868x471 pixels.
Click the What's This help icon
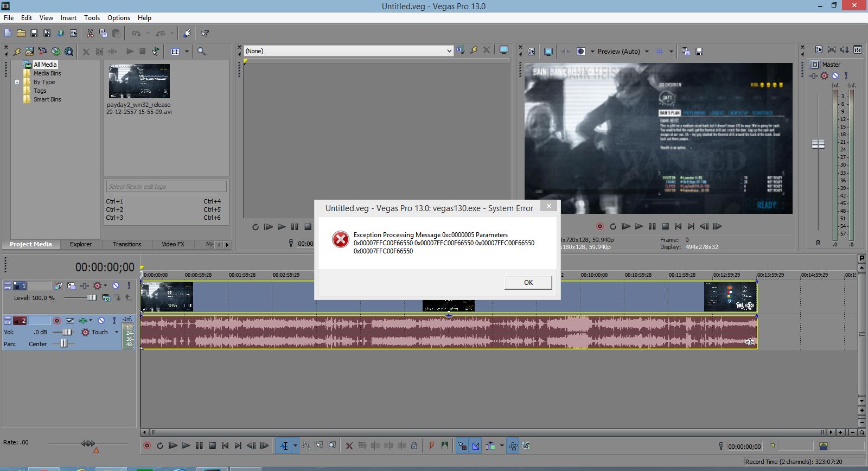coord(205,33)
